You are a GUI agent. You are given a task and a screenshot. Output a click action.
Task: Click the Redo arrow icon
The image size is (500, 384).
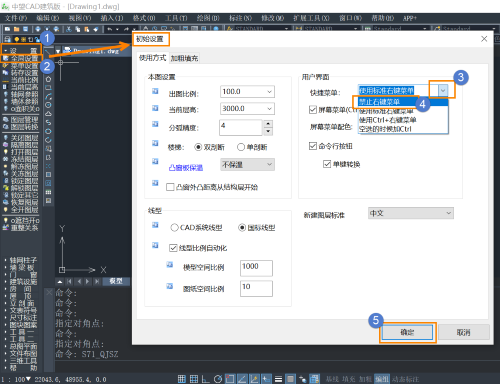126,29
